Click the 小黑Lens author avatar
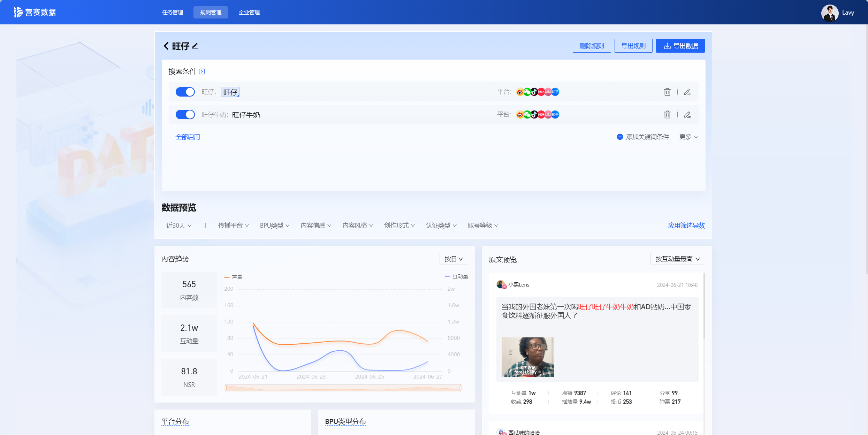Screen dimensions: 868x435 (x=501, y=284)
